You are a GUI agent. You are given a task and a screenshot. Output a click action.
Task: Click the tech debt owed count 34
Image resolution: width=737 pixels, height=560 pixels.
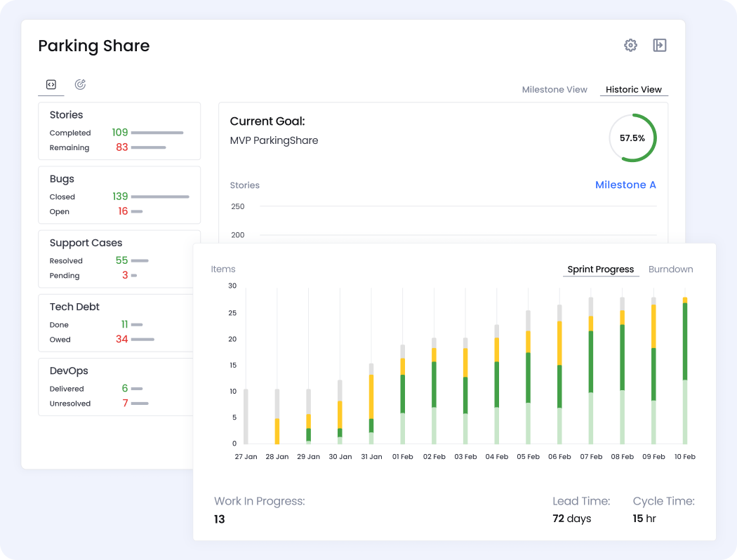click(121, 339)
